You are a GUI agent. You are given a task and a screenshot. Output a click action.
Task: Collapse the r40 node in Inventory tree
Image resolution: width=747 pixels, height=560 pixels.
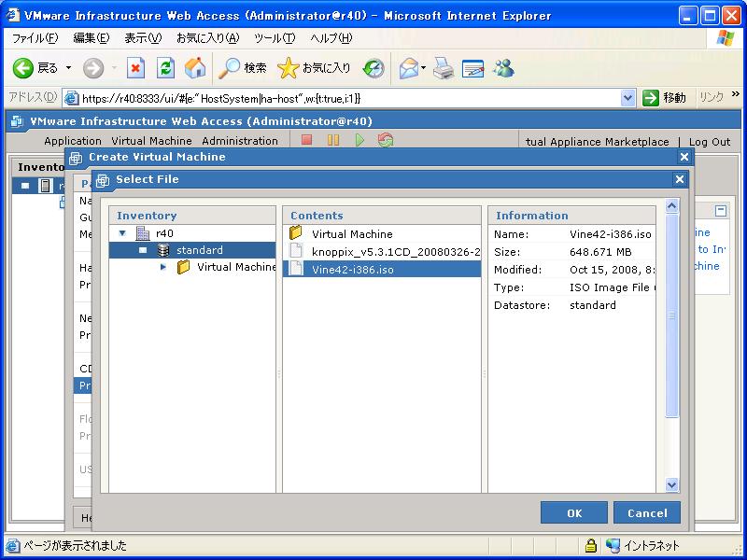pyautogui.click(x=122, y=233)
